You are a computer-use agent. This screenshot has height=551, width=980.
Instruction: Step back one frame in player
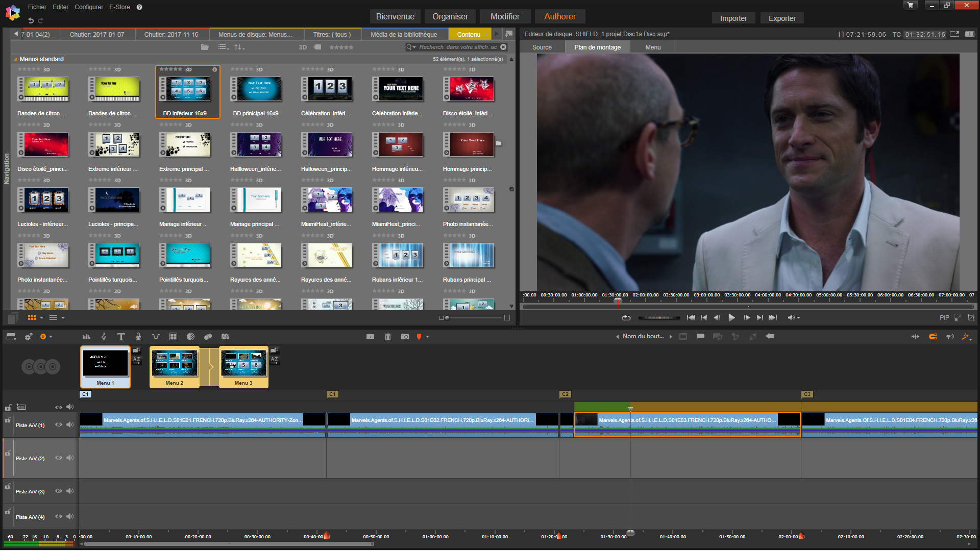pyautogui.click(x=717, y=318)
